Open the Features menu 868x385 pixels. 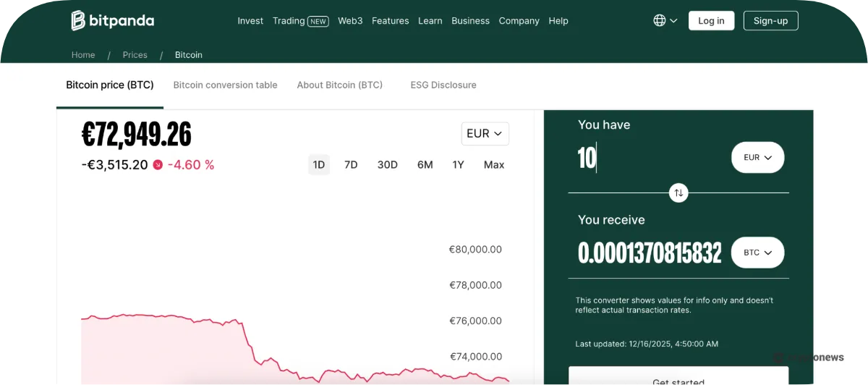(x=391, y=21)
